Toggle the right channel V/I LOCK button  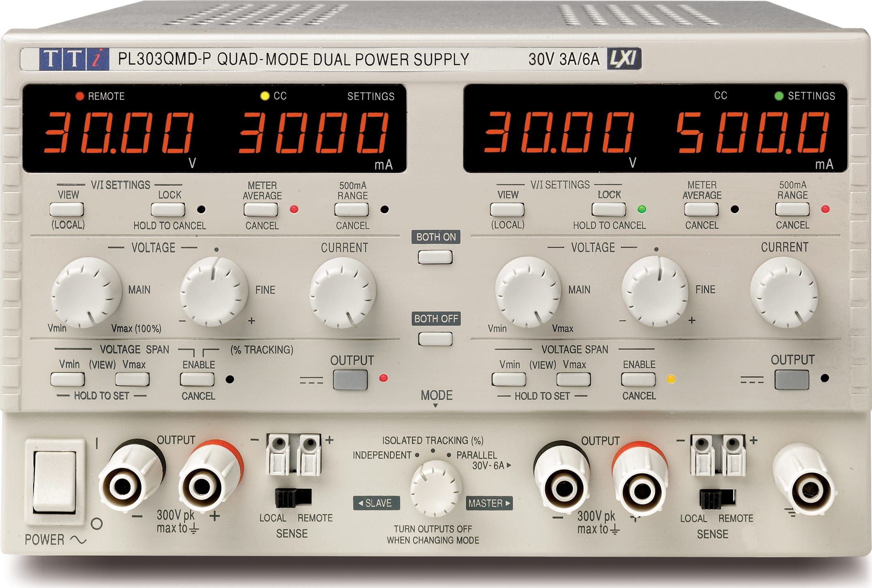click(609, 209)
